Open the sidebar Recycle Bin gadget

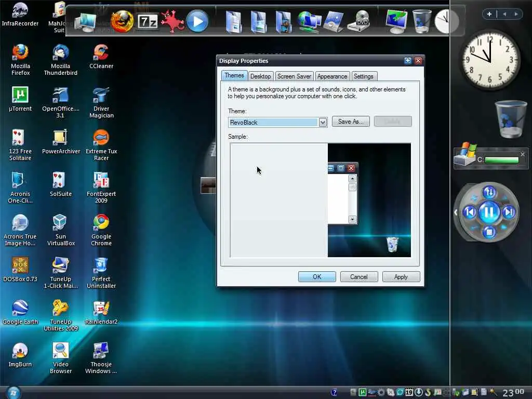(x=511, y=119)
